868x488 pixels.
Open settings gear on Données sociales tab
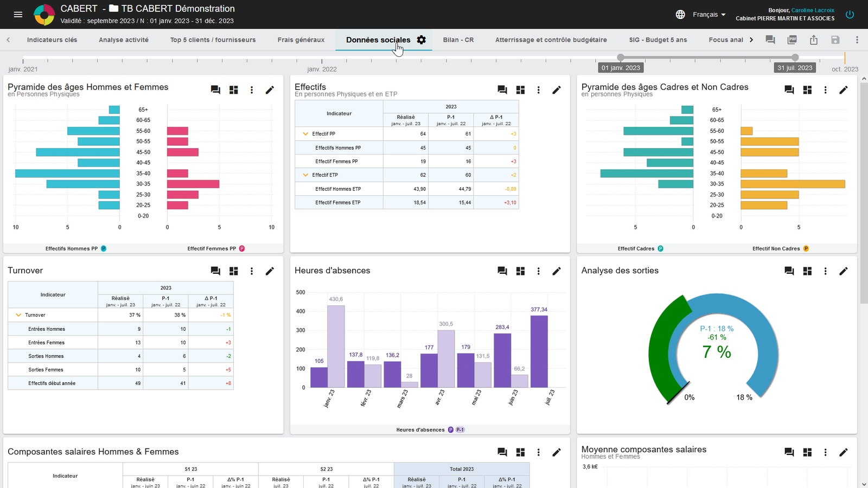click(x=422, y=40)
